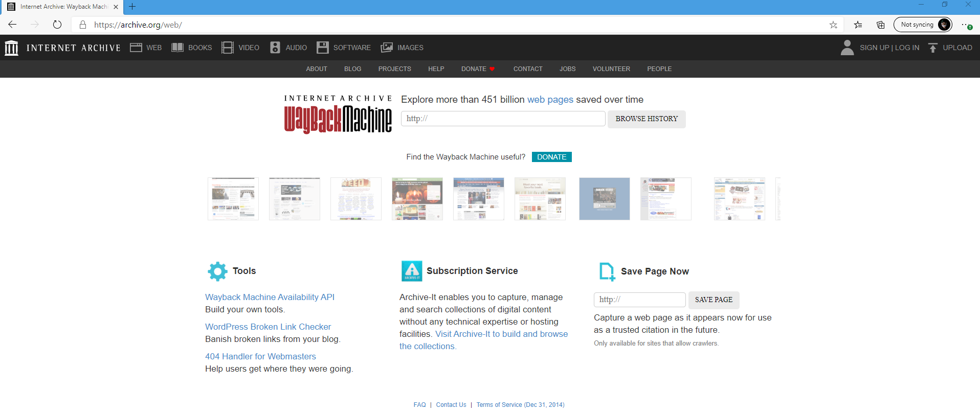Screen dimensions: 980x412
Task: Open the CONTACT menu item
Action: (528, 69)
